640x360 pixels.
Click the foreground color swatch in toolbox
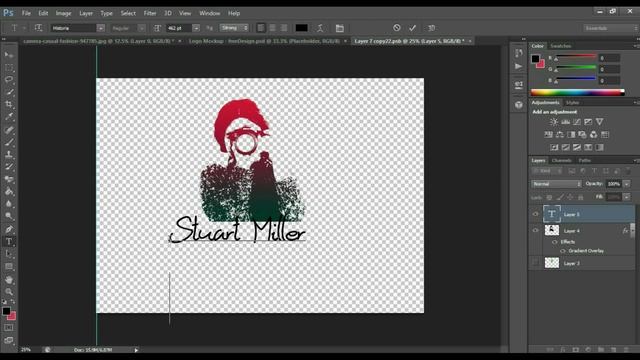pyautogui.click(x=6, y=311)
